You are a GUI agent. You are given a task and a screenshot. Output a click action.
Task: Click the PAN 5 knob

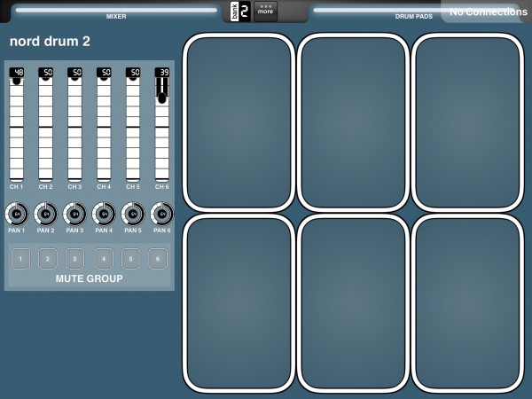[133, 214]
